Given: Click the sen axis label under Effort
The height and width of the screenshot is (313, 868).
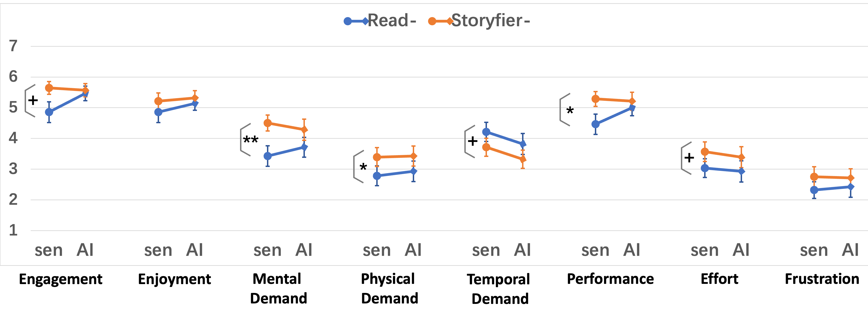Looking at the screenshot, I should pos(705,250).
